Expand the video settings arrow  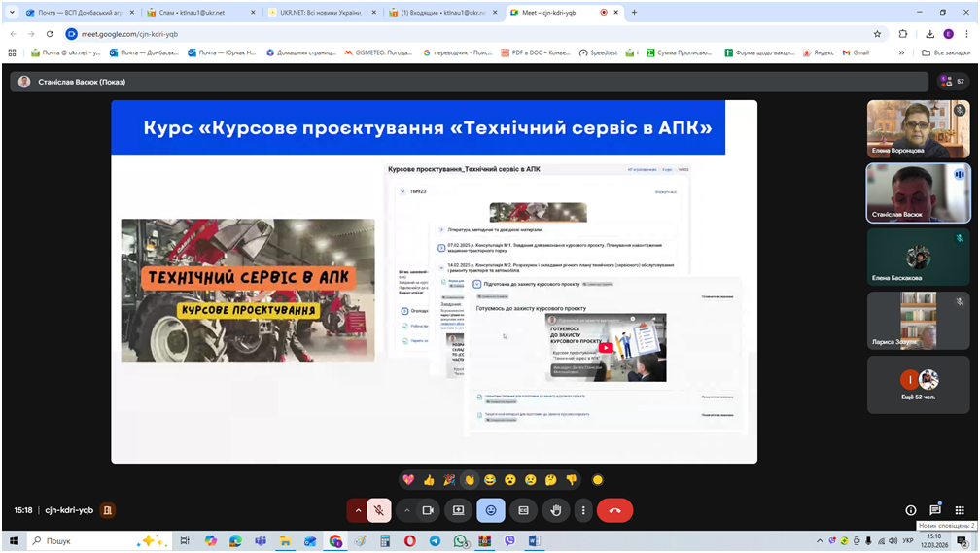405,510
